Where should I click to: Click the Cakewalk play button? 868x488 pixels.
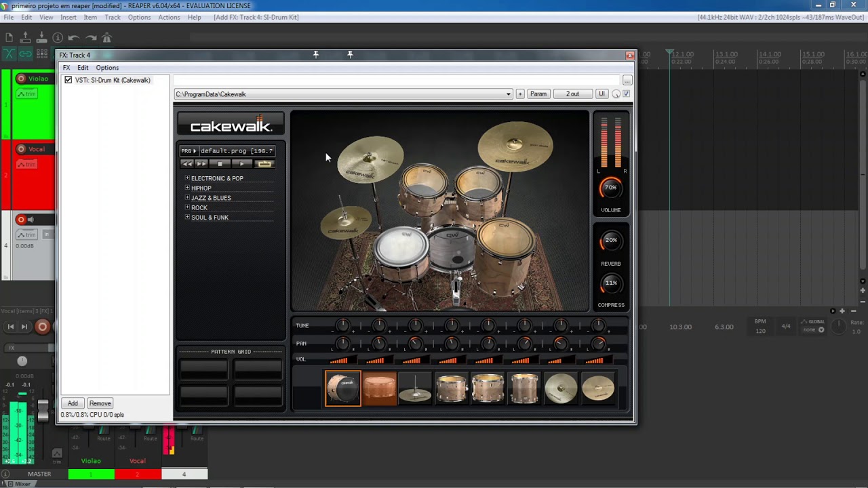tap(241, 164)
